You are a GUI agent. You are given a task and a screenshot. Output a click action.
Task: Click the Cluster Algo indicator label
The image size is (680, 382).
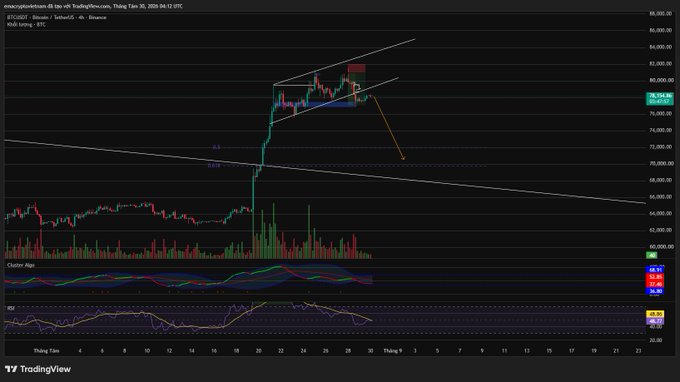pyautogui.click(x=21, y=265)
